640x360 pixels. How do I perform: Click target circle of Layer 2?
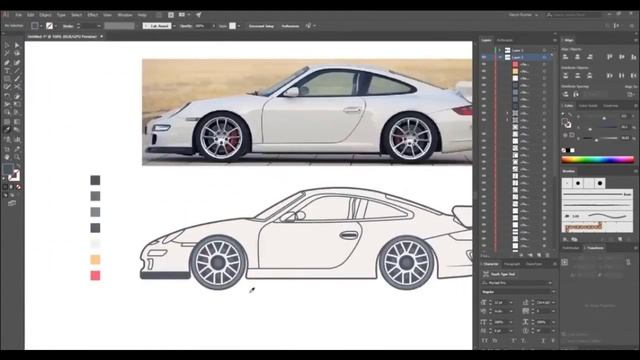pos(544,57)
